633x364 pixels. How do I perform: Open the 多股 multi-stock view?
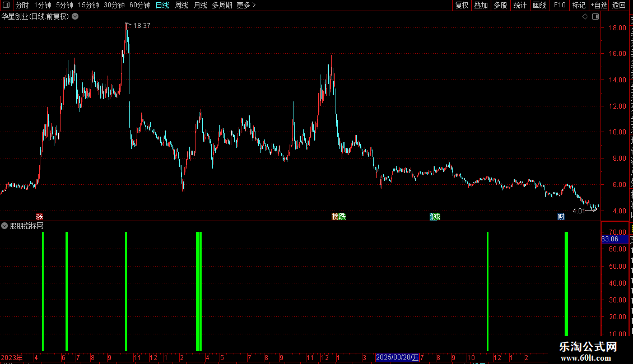[501, 5]
